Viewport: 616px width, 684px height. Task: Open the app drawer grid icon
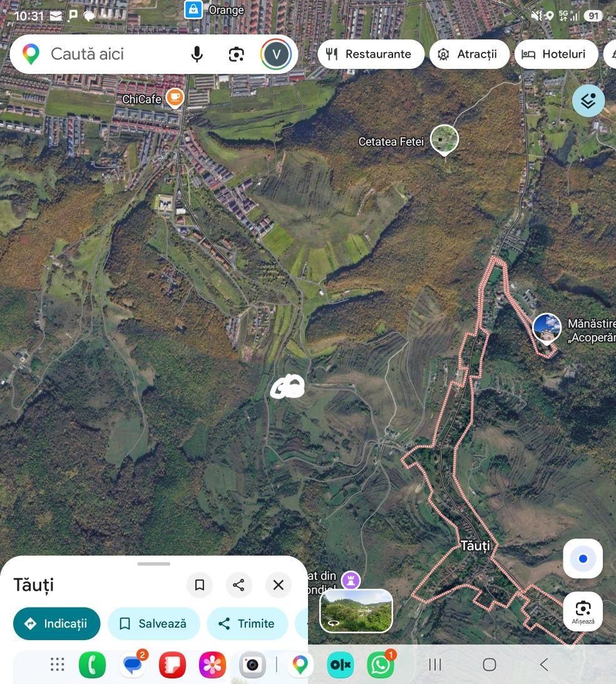coord(57,665)
